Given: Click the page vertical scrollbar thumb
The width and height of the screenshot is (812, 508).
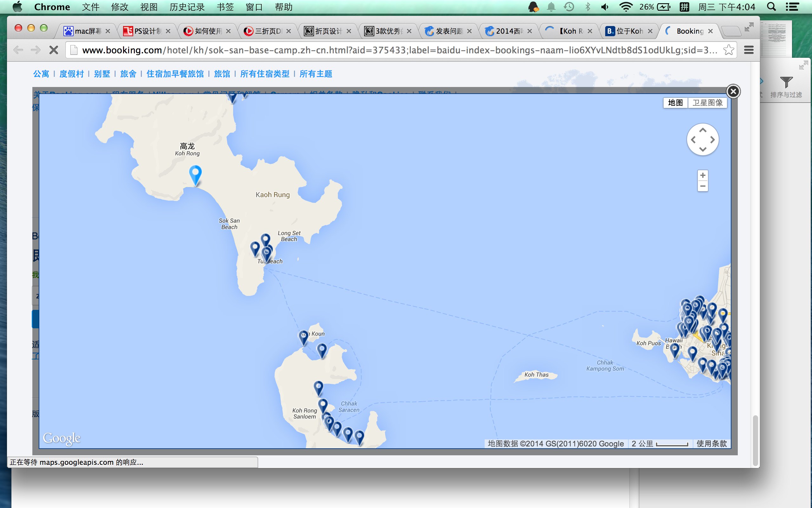Looking at the screenshot, I should [x=755, y=440].
